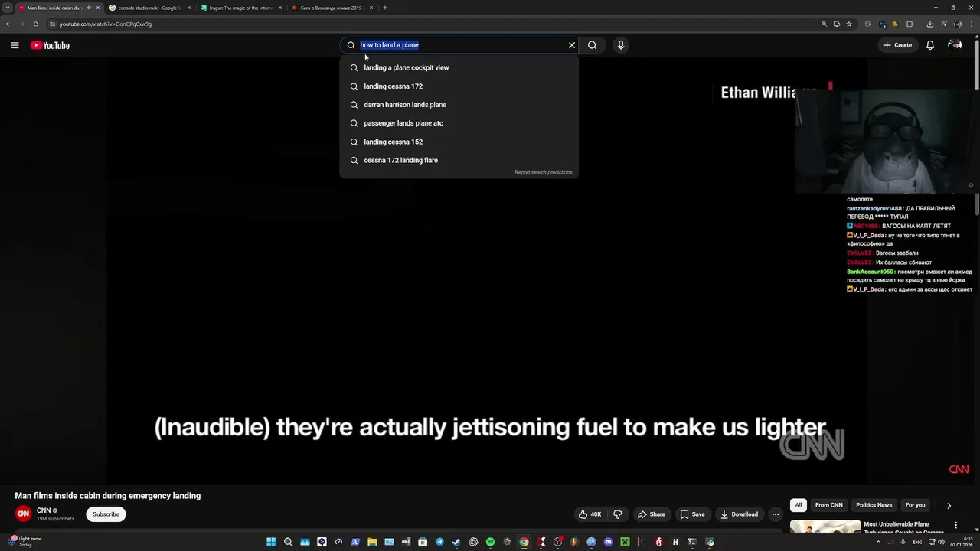Open the Extensions puzzle icon
The image size is (980, 551).
tap(910, 24)
